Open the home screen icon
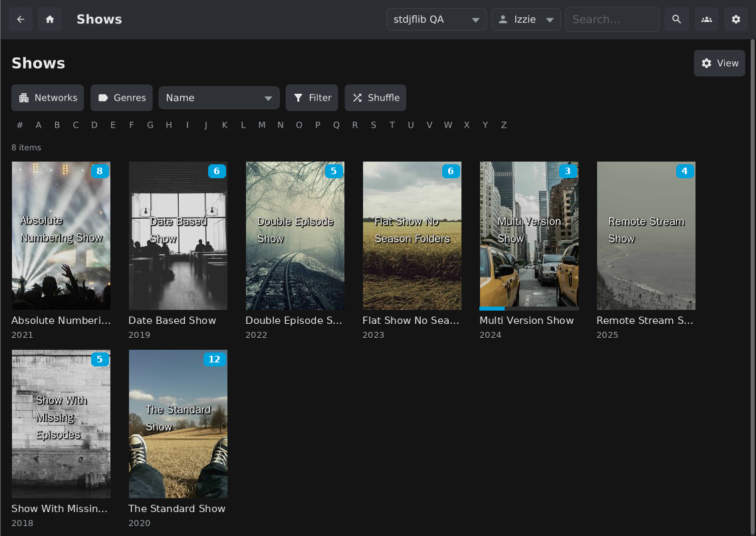 [x=50, y=19]
